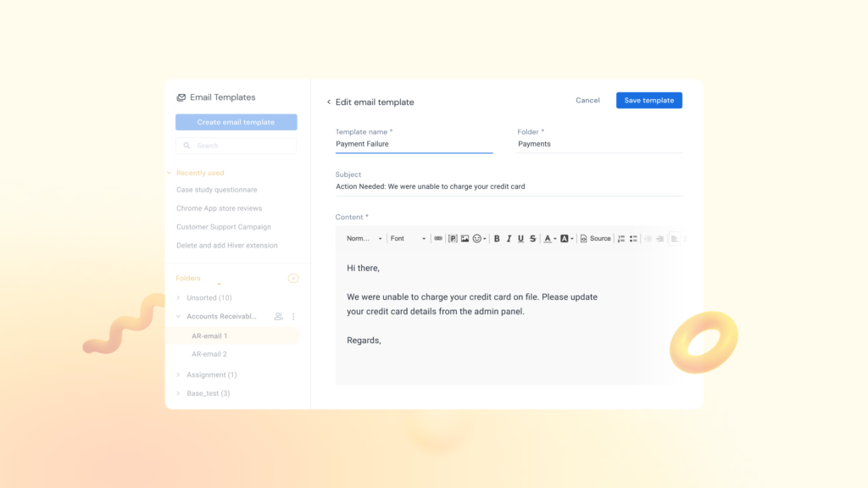
Task: Click the Save template button
Action: click(x=648, y=100)
